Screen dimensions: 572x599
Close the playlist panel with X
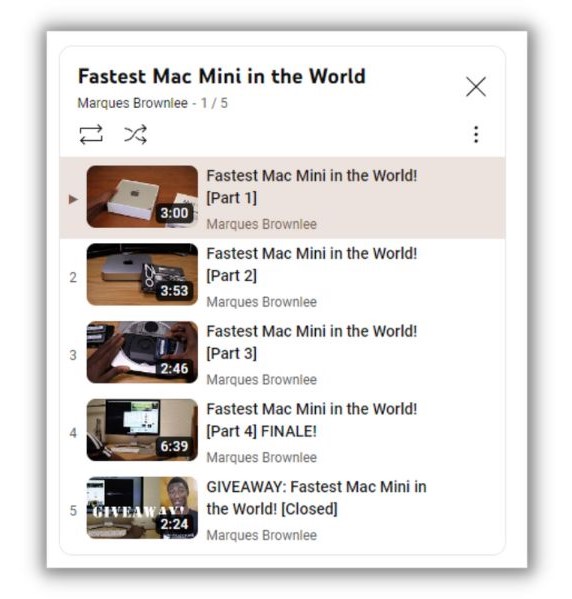pos(476,87)
